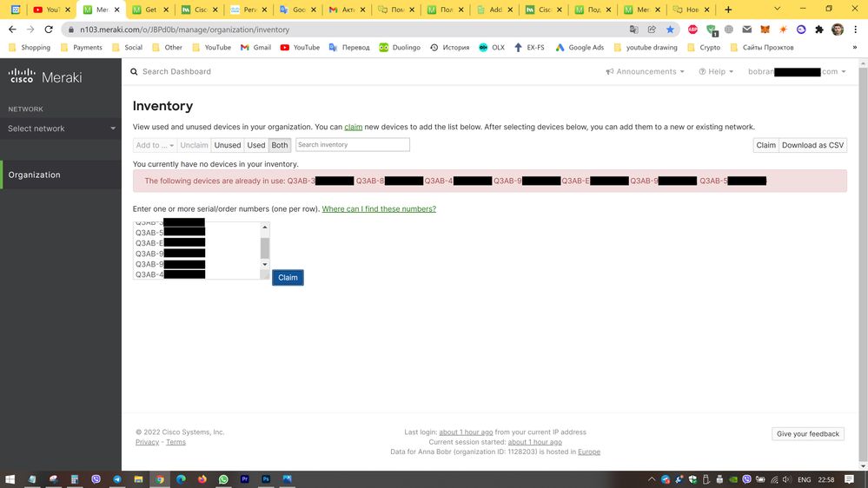
Task: Focus the Search Dashboard field
Action: [x=176, y=71]
